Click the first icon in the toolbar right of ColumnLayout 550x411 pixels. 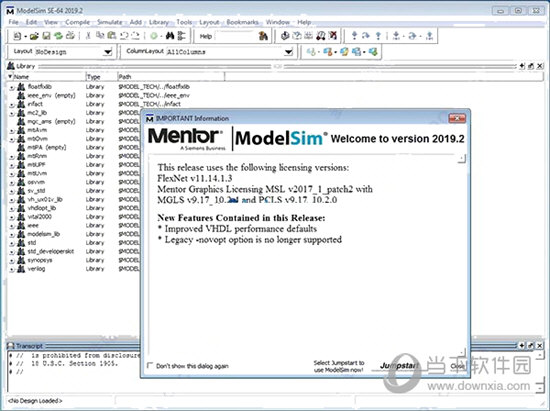pyautogui.click(x=310, y=52)
